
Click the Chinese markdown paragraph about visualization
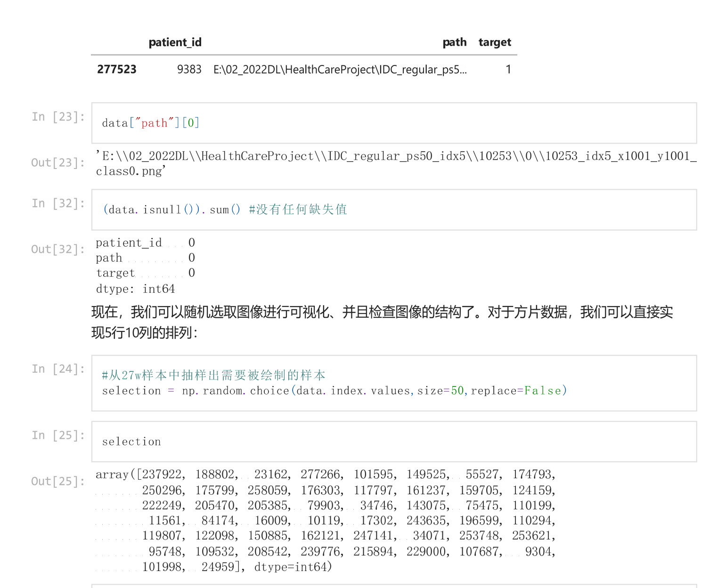382,322
